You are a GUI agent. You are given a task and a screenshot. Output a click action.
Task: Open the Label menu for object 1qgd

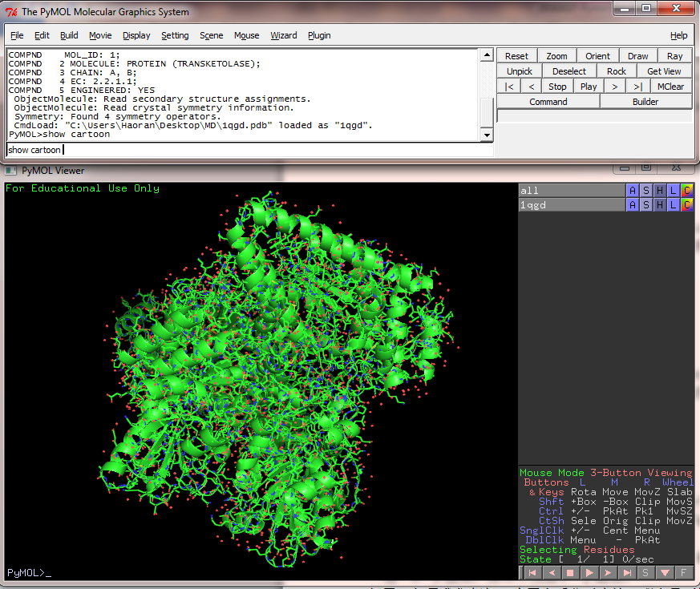674,205
